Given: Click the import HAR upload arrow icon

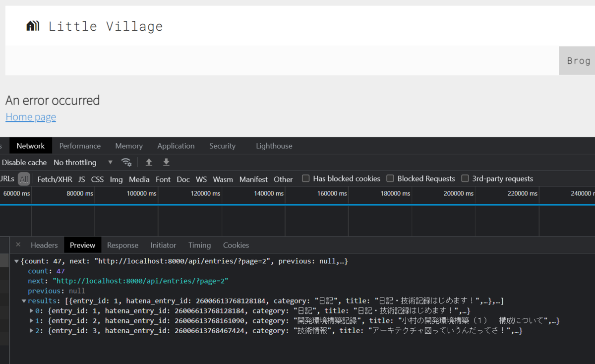Looking at the screenshot, I should [149, 162].
